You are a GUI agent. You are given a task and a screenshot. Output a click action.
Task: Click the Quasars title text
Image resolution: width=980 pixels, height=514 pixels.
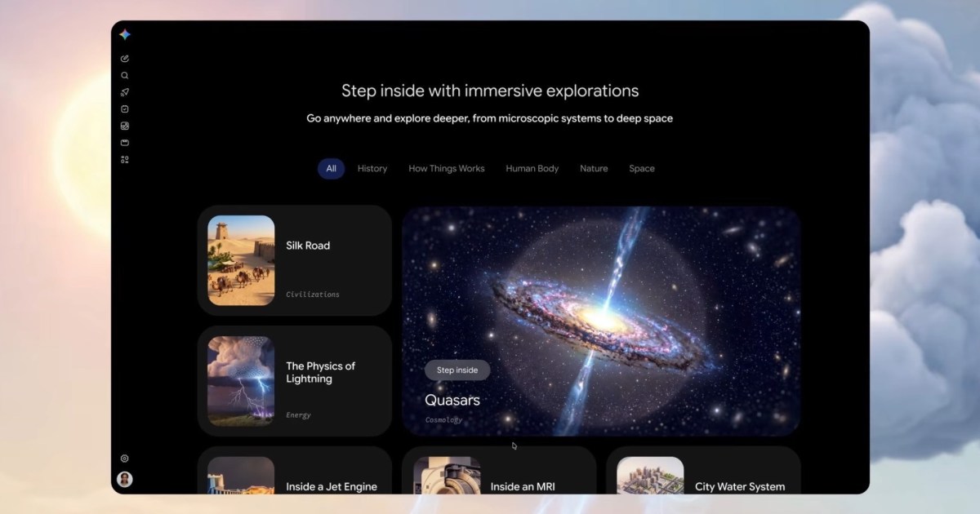coord(452,401)
